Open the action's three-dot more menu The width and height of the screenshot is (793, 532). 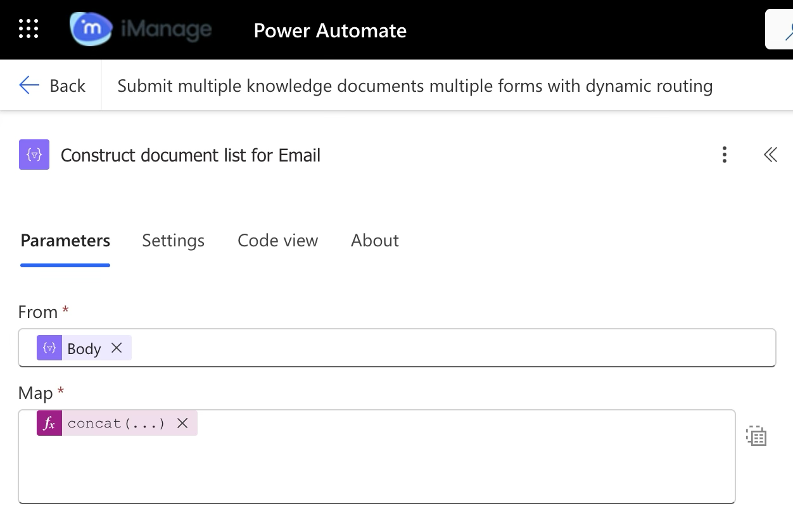click(x=725, y=155)
